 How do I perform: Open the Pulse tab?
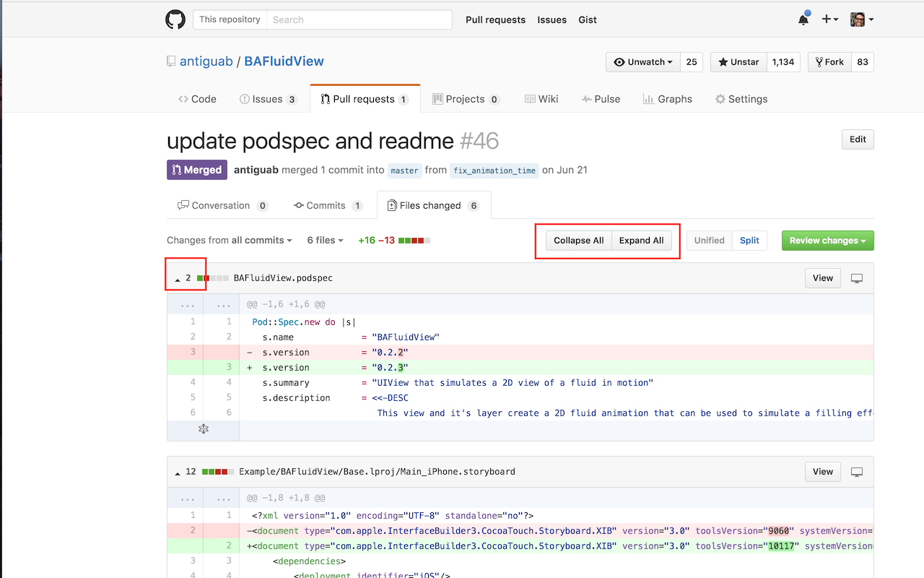[601, 99]
